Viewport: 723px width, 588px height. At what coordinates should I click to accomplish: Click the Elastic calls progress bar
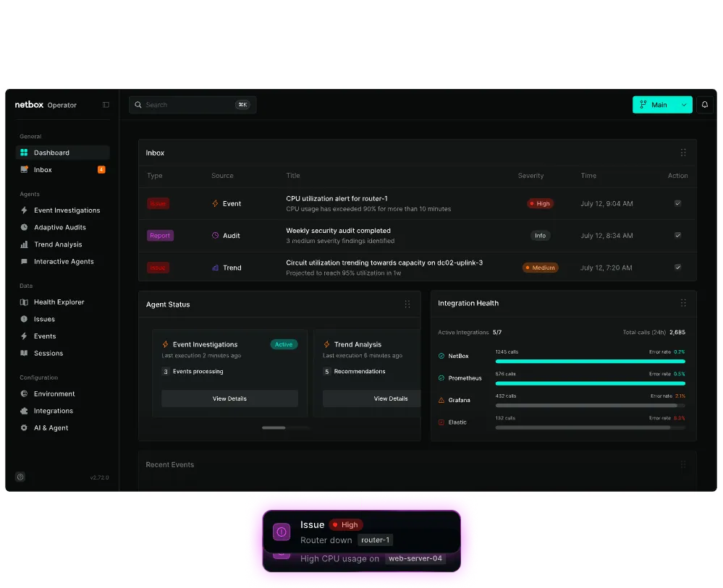click(591, 427)
